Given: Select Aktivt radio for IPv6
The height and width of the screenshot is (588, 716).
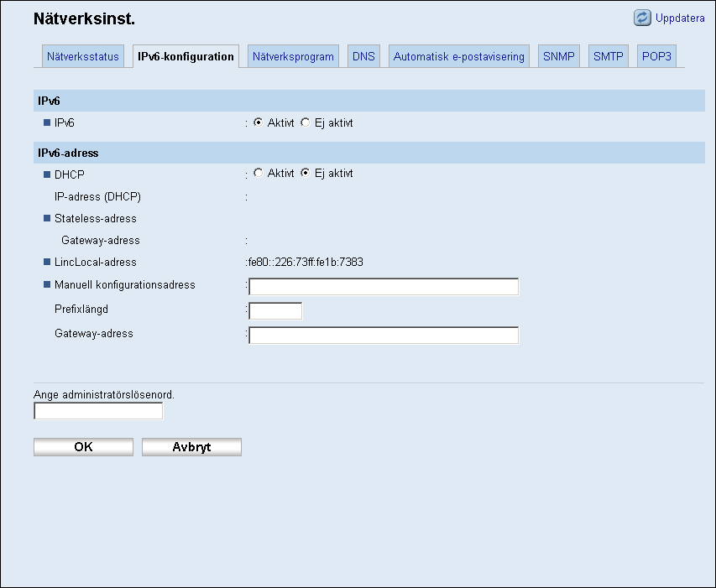Looking at the screenshot, I should point(258,122).
